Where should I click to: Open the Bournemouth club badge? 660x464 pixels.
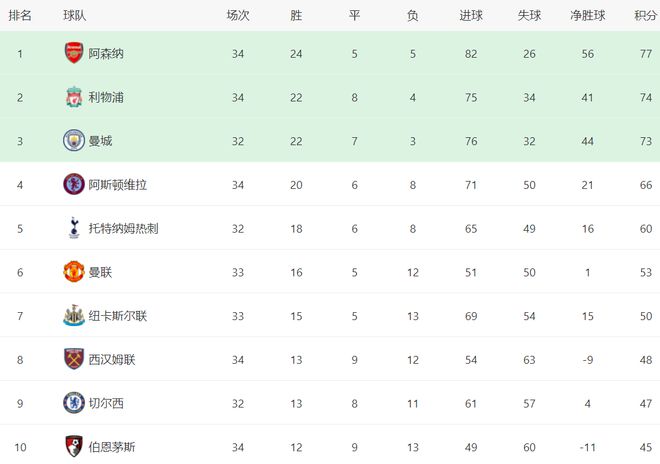[x=74, y=446]
